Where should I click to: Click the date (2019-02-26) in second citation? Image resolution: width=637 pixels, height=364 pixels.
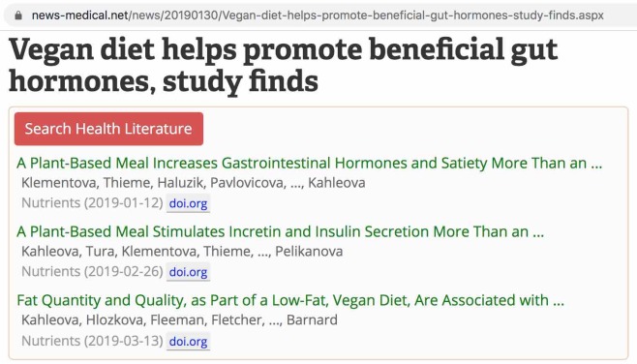pos(124,271)
